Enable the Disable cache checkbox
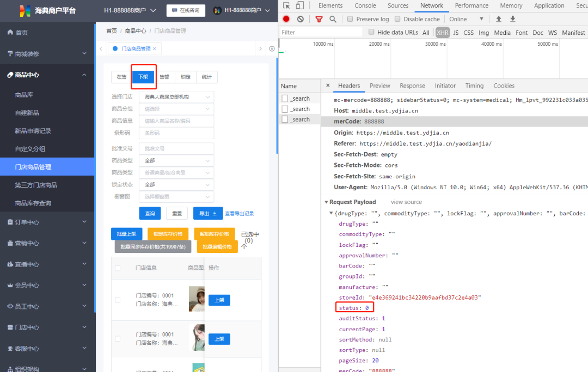This screenshot has height=372, width=588. [x=397, y=18]
